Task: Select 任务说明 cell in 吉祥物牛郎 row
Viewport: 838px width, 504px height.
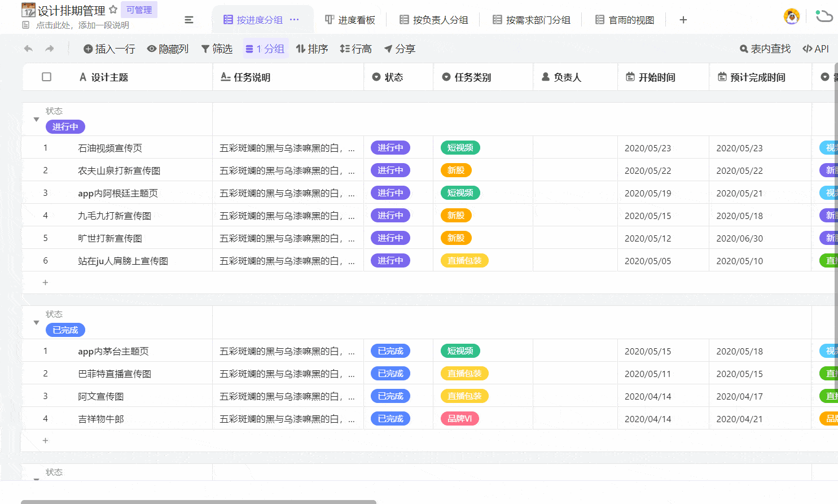Action: [x=288, y=419]
